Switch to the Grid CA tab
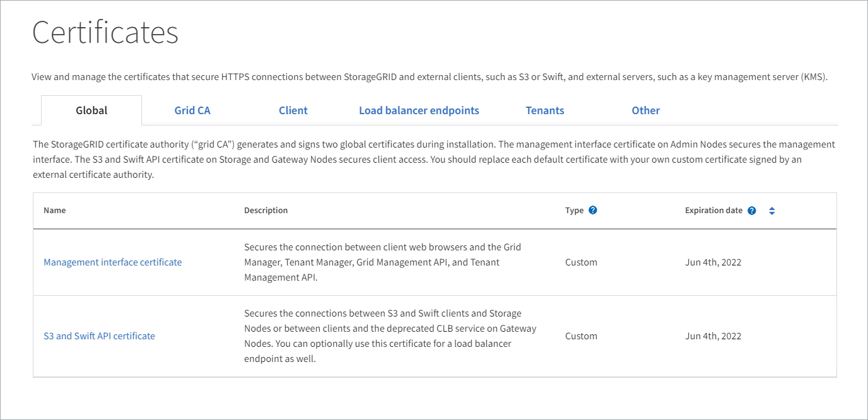The width and height of the screenshot is (868, 420). click(192, 110)
